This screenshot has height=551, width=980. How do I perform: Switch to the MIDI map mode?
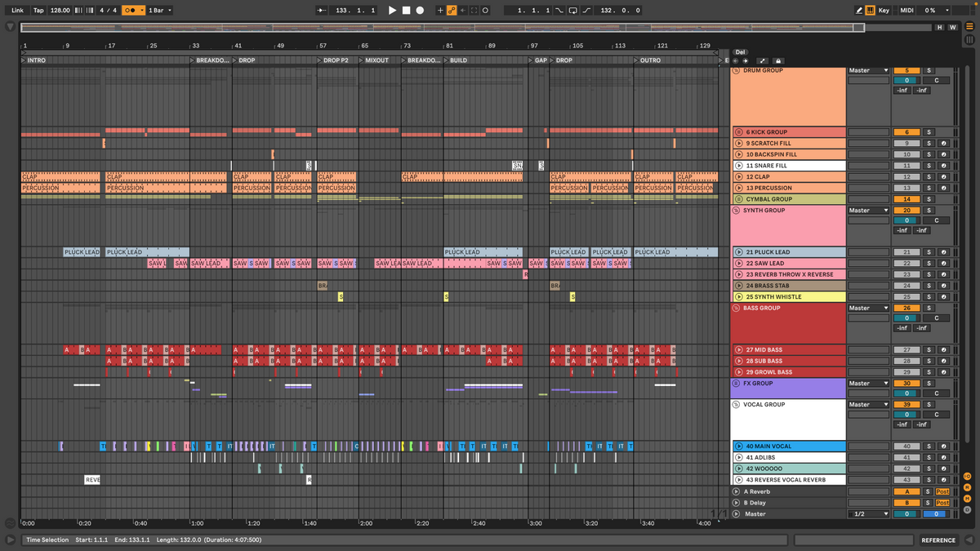coord(906,11)
